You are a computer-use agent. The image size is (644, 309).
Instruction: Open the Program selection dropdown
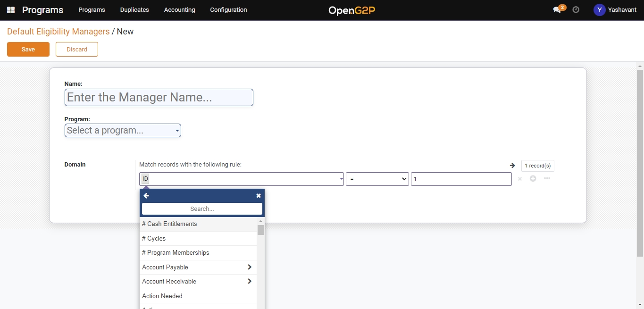pyautogui.click(x=123, y=131)
